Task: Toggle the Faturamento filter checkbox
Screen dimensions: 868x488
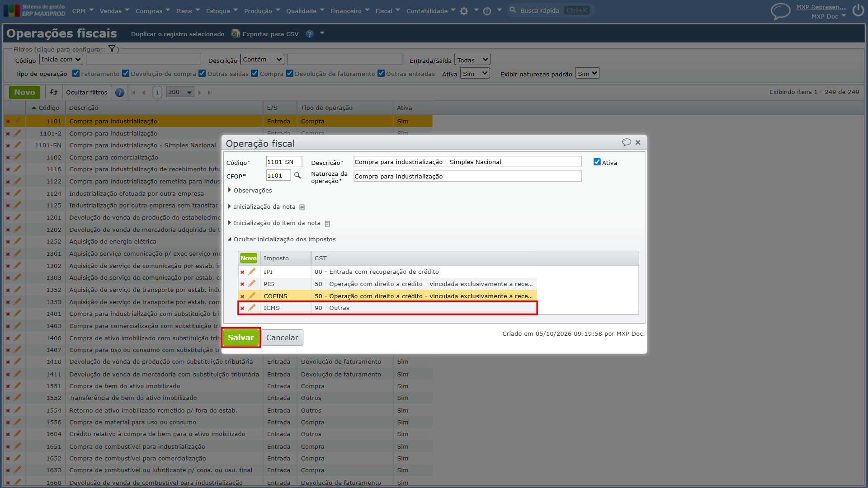Action: [x=76, y=73]
